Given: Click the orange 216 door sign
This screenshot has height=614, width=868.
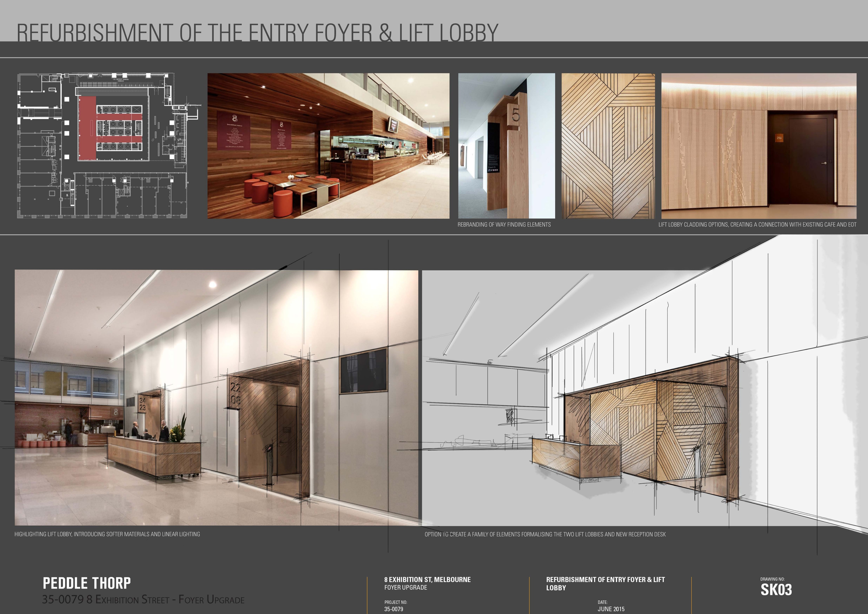Looking at the screenshot, I should pyautogui.click(x=779, y=138).
